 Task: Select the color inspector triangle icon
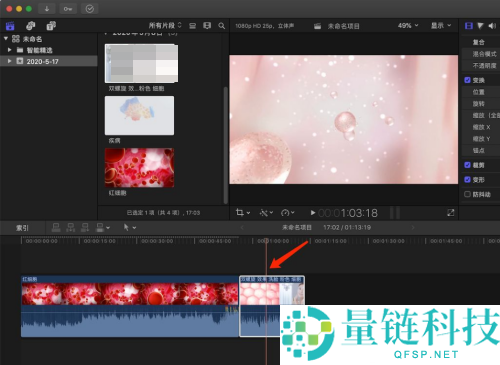pos(480,26)
